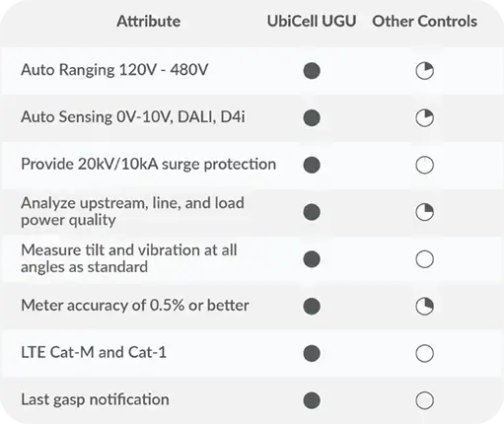The height and width of the screenshot is (424, 504).
Task: Click partial circle for Meter accuracy row
Action: (x=424, y=307)
